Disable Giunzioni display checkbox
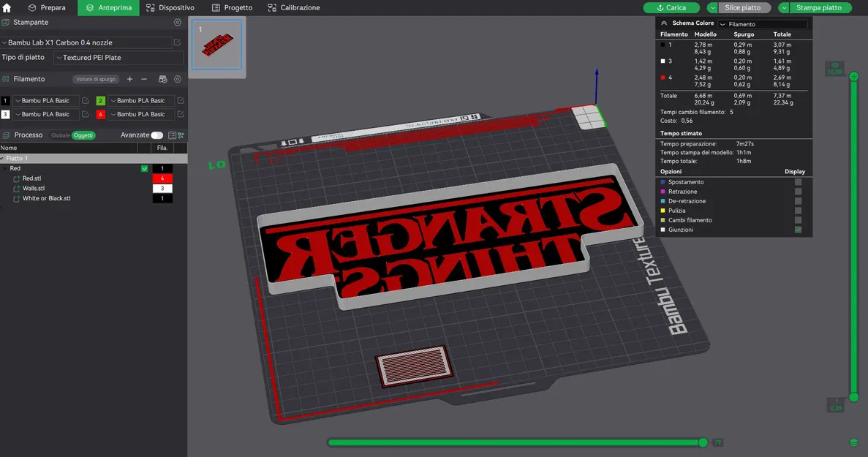This screenshot has width=868, height=457. click(x=799, y=230)
